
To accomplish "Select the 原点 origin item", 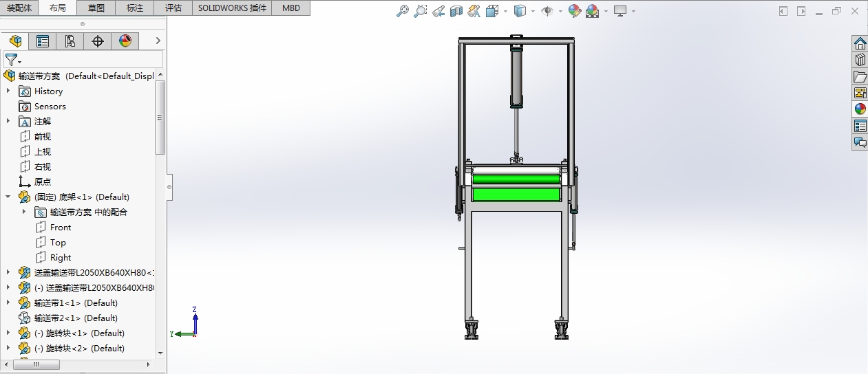I will (35, 182).
